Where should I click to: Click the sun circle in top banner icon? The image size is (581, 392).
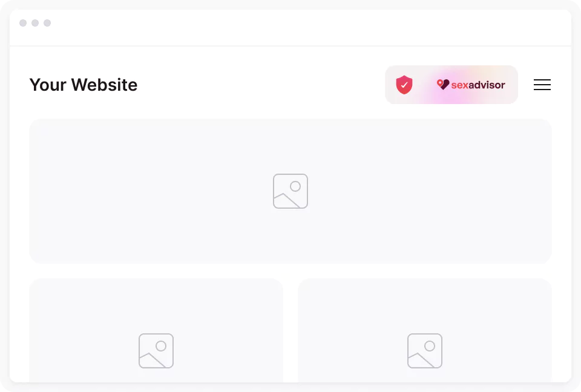pos(295,186)
